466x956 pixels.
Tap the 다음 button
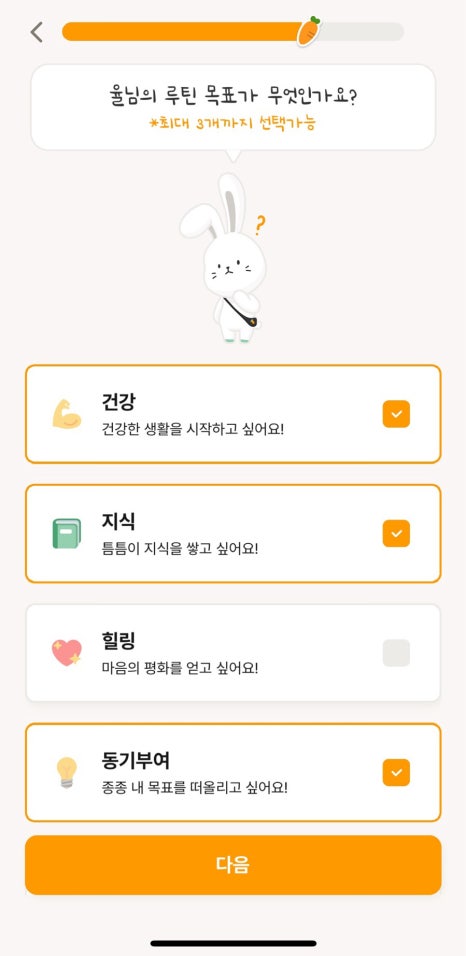(x=233, y=865)
